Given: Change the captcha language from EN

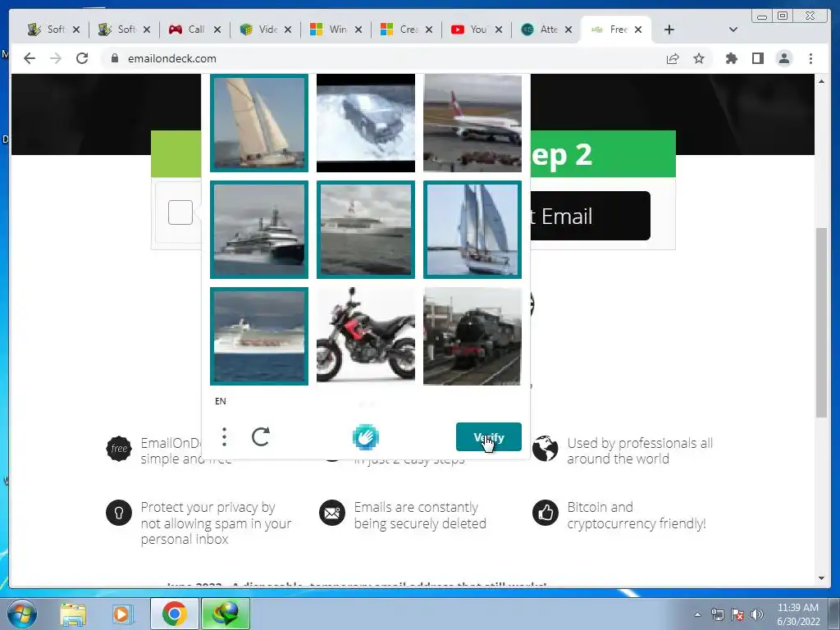Looking at the screenshot, I should click(220, 401).
